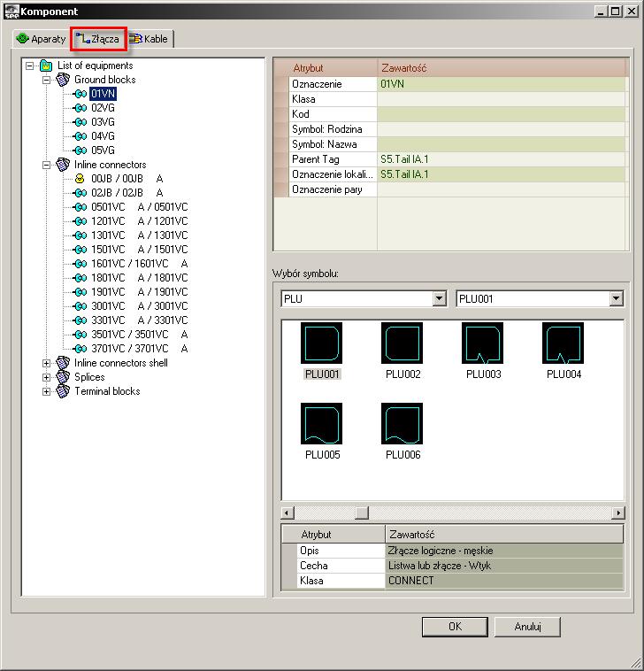Click the connector icon beside 1801VC
This screenshot has height=671, width=644.
80,278
